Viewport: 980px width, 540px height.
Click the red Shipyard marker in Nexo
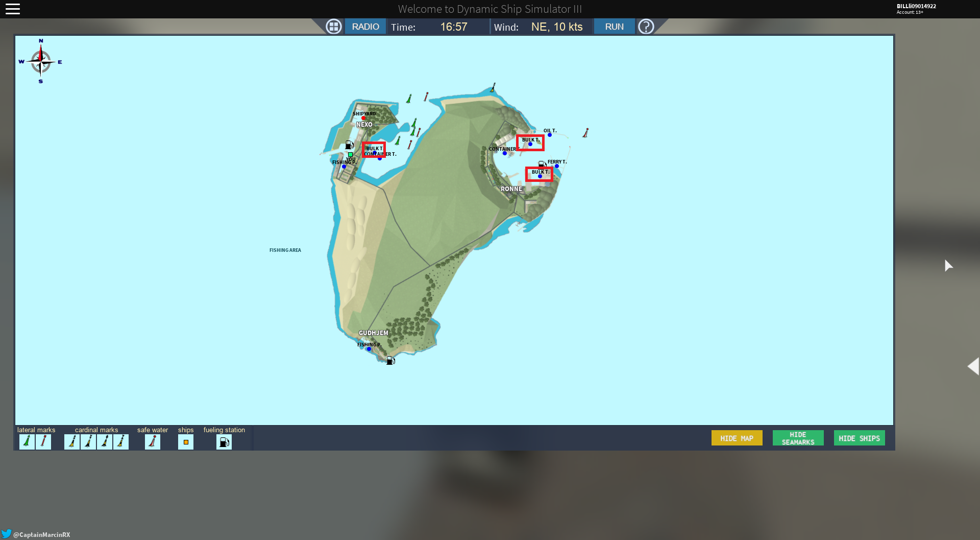(363, 118)
